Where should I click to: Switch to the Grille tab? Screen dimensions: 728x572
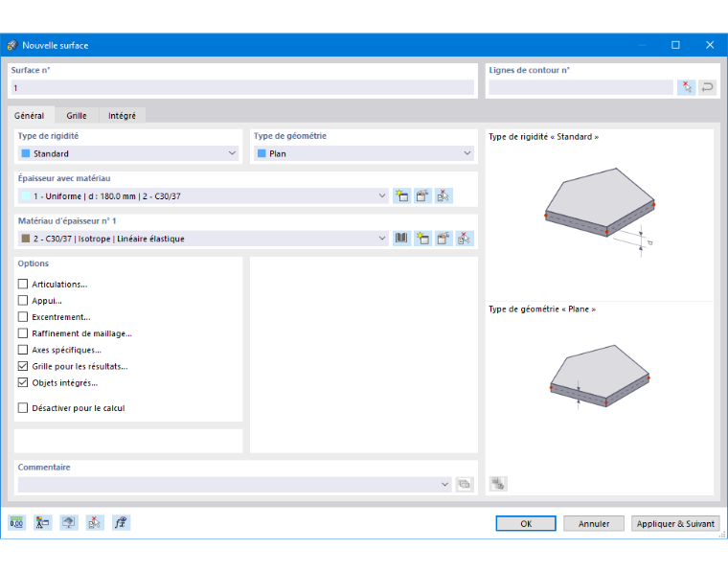point(77,116)
